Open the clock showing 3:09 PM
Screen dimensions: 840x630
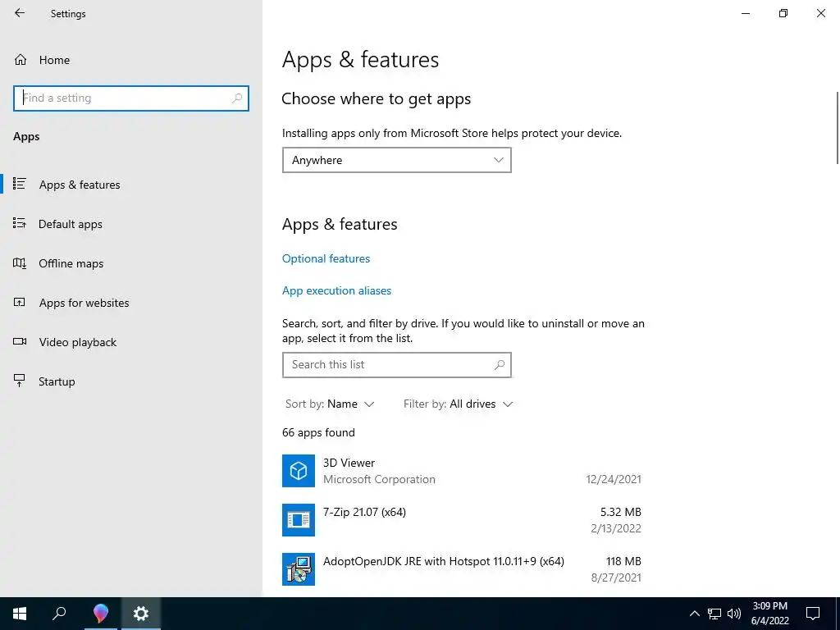[x=770, y=614]
